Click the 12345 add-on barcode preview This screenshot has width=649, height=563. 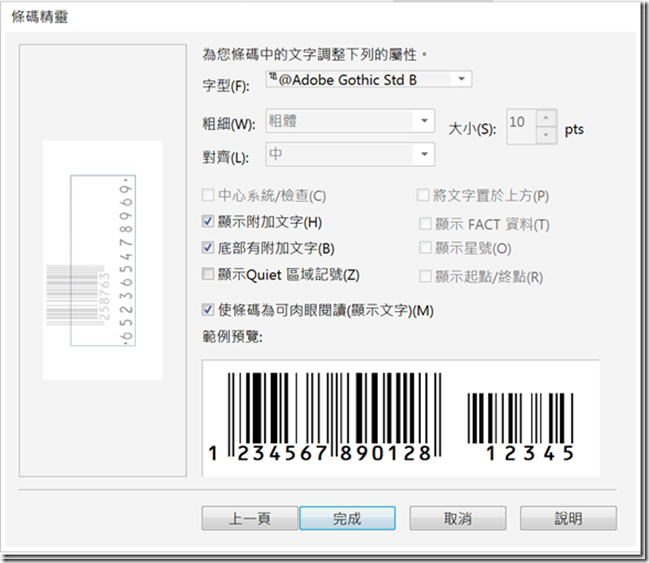(x=521, y=426)
